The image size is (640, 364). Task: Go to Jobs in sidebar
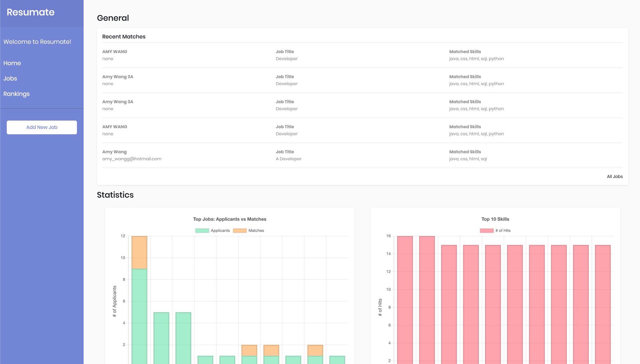(10, 78)
